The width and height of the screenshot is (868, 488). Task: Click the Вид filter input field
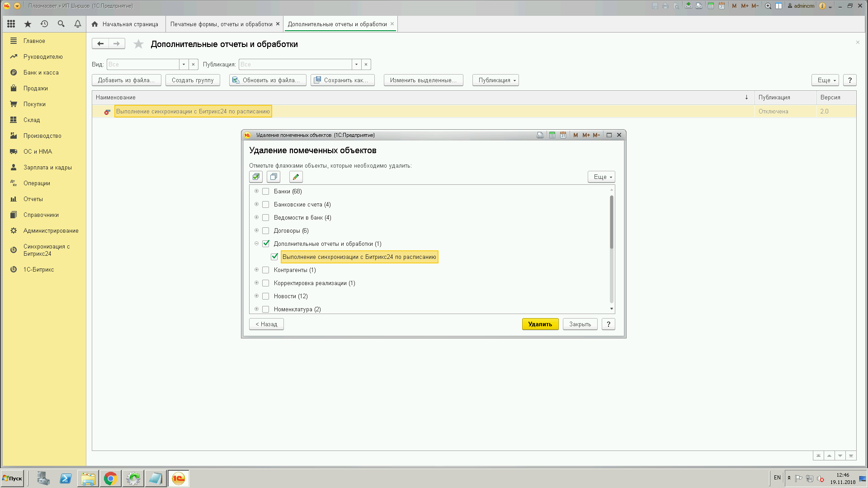[x=143, y=64]
